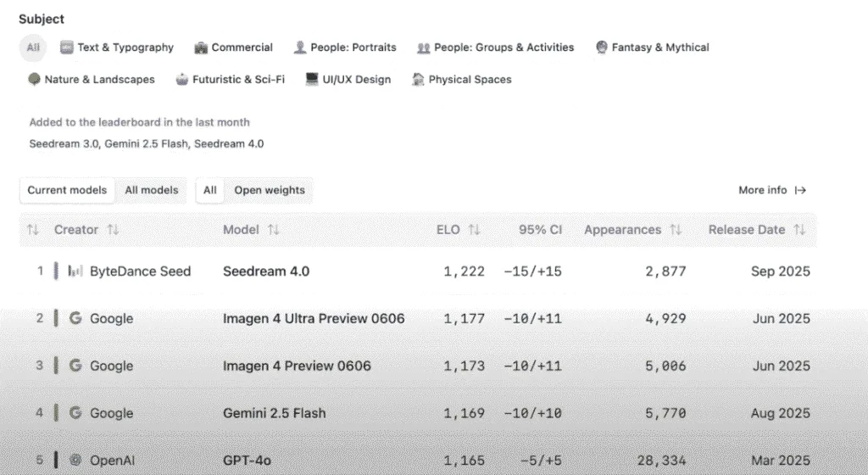Open the Seedream 4.0 model entry

tap(266, 271)
